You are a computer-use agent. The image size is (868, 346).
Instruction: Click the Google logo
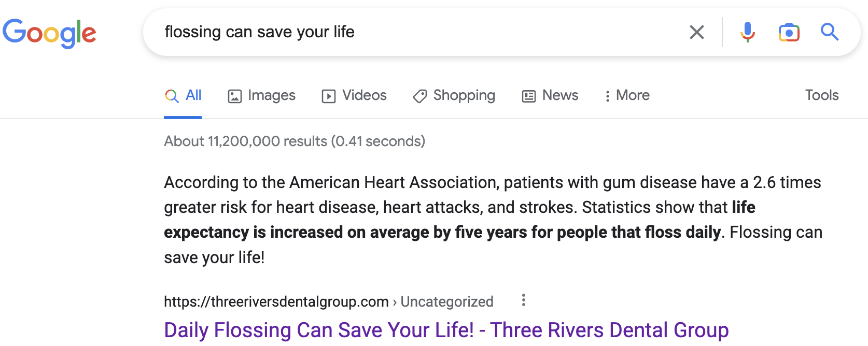49,33
